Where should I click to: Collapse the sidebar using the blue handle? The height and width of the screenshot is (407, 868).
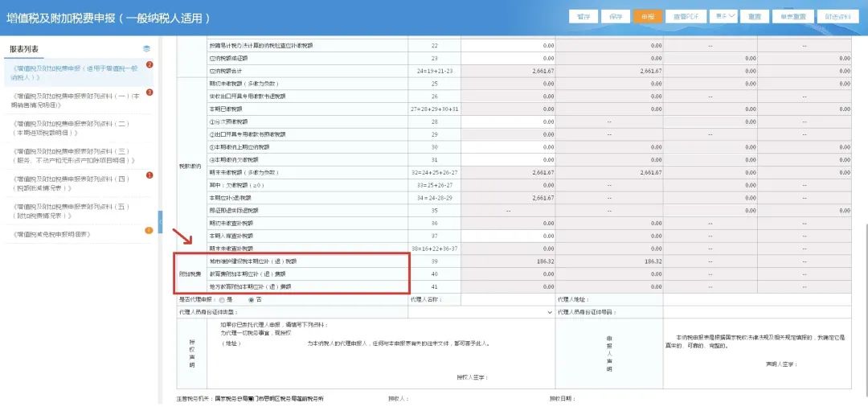tap(160, 221)
